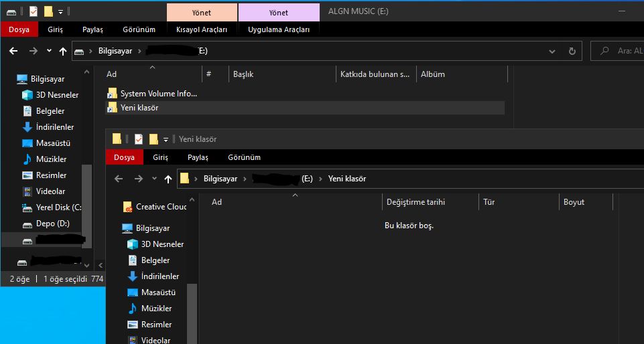644x344 pixels.
Task: Switch to Görünüm tab in Yeni klasör window
Action: (x=244, y=157)
